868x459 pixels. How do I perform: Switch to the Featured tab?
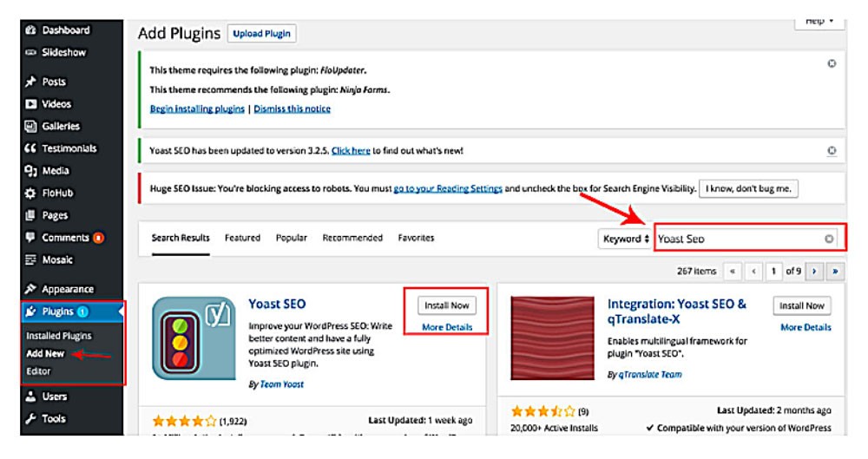242,238
